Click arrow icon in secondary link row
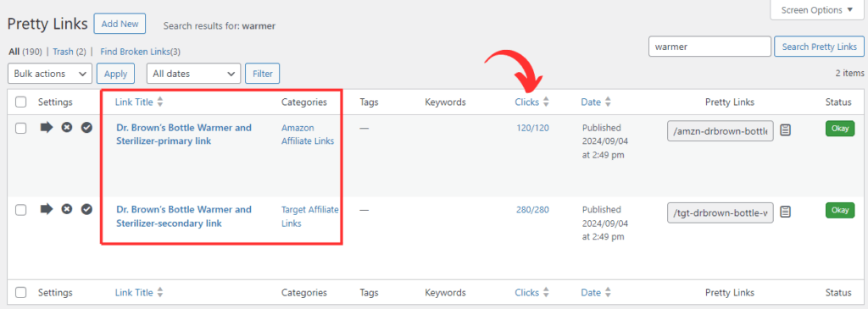The width and height of the screenshot is (868, 309). pyautogui.click(x=47, y=209)
